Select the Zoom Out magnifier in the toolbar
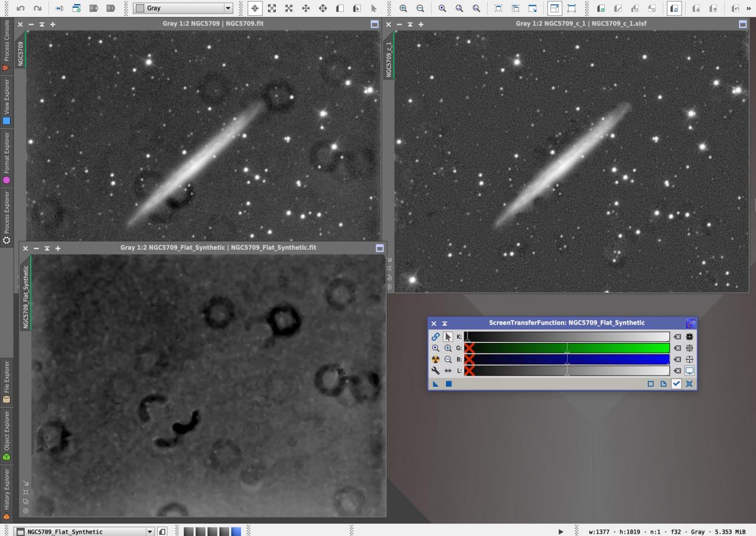The image size is (756, 536). [x=420, y=8]
